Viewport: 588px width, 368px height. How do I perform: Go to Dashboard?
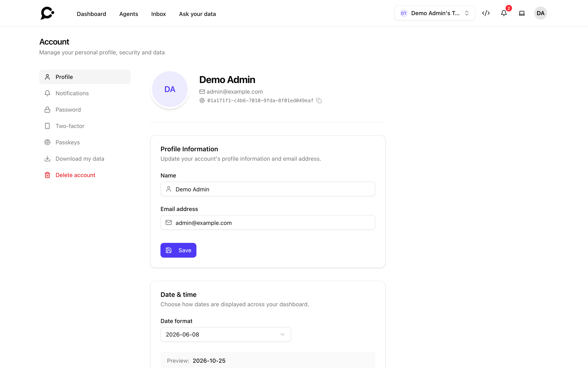pyautogui.click(x=91, y=14)
